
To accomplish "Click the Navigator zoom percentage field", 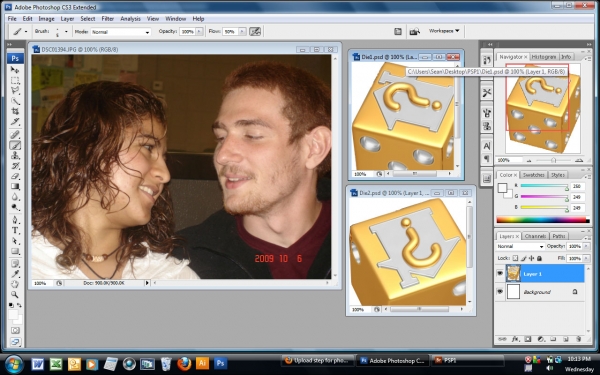I will 509,160.
